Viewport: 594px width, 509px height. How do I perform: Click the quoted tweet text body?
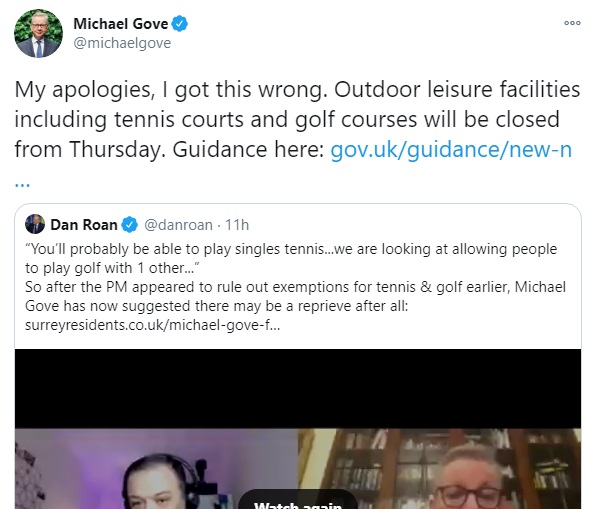295,287
